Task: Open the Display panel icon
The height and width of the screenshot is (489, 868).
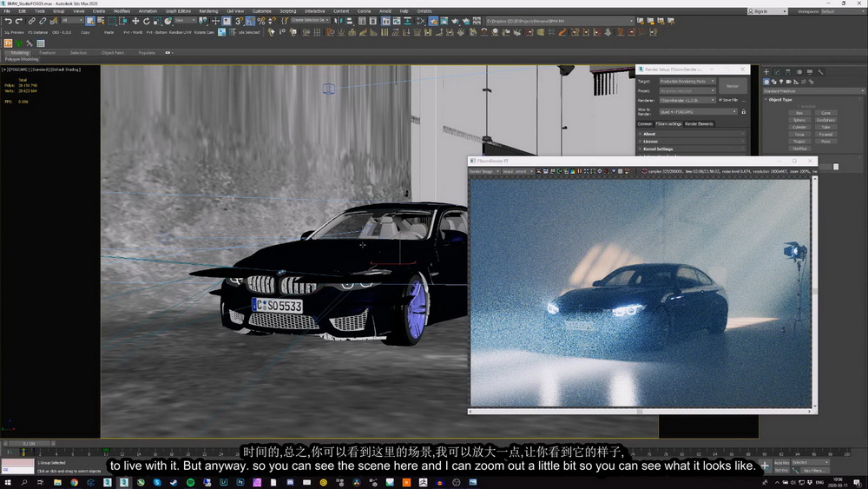Action: click(x=809, y=72)
